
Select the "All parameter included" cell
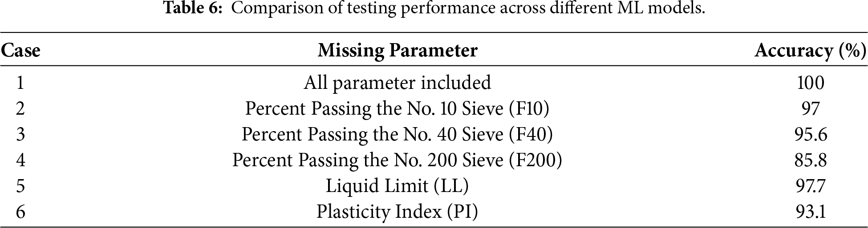[397, 83]
